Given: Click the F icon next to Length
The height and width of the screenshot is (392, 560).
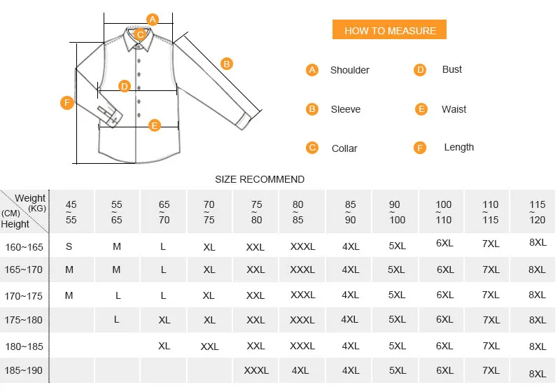Looking at the screenshot, I should pyautogui.click(x=420, y=148).
